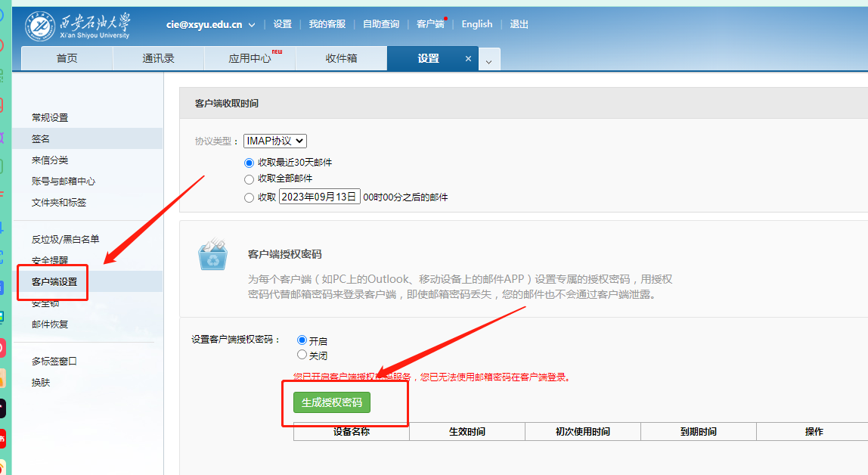Click the 客户端授权密码 recycle-bin icon

pos(213,254)
